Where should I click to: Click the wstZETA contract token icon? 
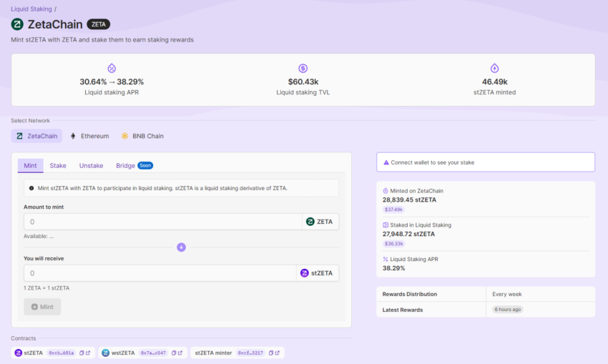[x=105, y=353]
